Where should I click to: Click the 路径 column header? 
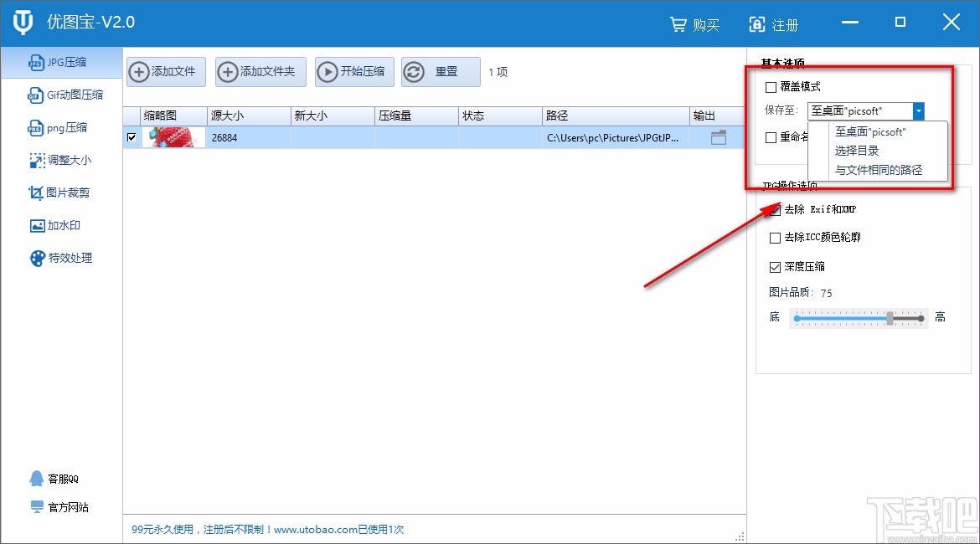coord(616,115)
